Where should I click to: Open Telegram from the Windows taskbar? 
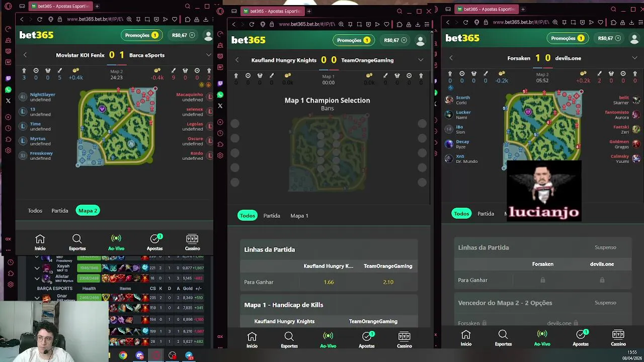click(189, 356)
